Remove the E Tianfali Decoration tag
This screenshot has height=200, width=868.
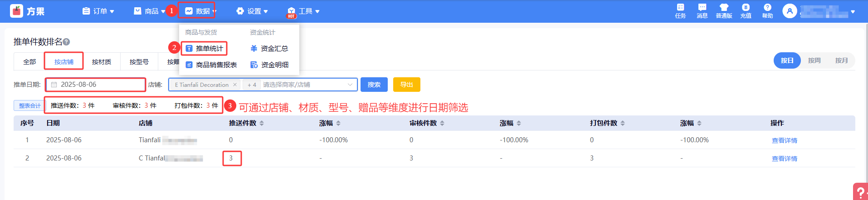point(234,85)
